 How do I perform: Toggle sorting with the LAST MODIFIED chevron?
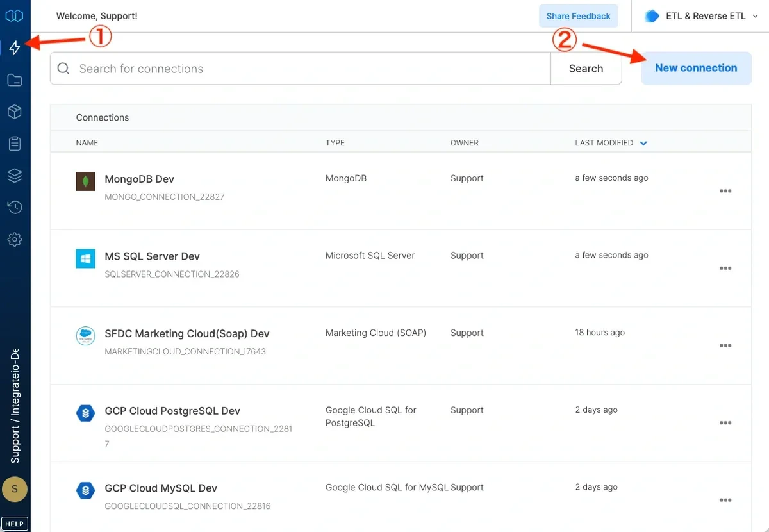click(643, 143)
